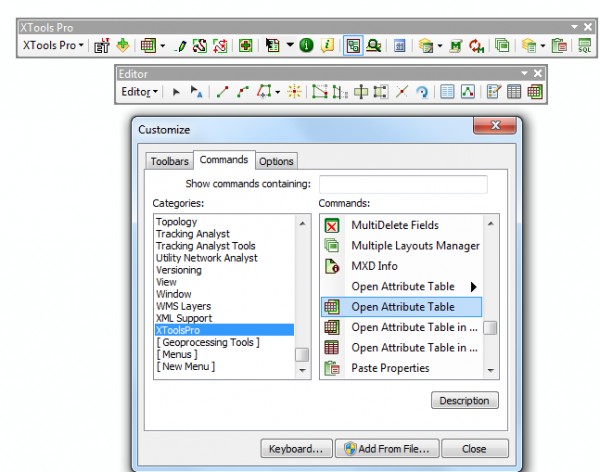Select the Edit Annotation Tool arrow
The image size is (600, 472).
pyautogui.click(x=196, y=92)
